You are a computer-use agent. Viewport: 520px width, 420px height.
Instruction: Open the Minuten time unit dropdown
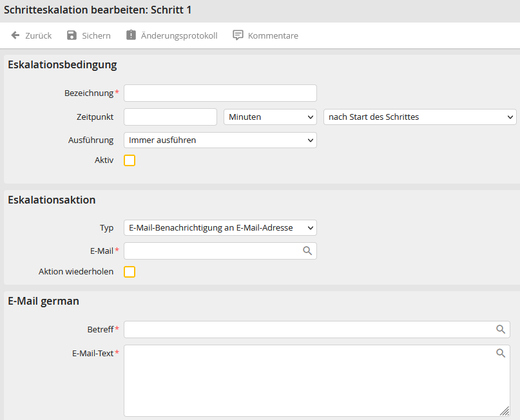point(270,117)
